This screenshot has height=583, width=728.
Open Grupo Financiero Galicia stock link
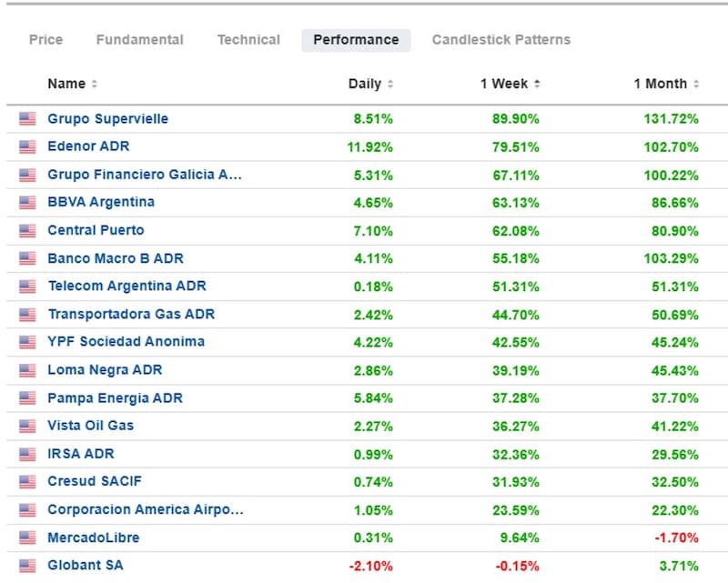[145, 175]
